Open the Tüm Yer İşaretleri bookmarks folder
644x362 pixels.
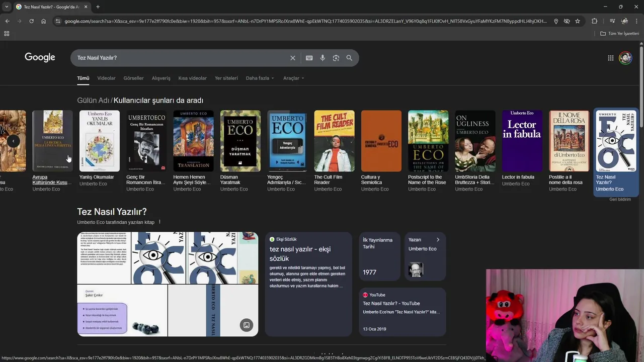619,34
